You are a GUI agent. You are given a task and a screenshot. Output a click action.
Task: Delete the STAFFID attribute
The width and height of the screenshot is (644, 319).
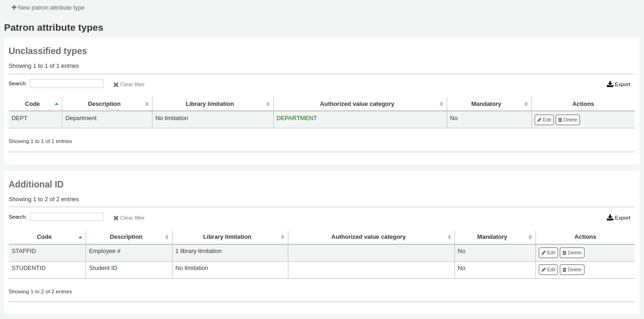(x=572, y=253)
